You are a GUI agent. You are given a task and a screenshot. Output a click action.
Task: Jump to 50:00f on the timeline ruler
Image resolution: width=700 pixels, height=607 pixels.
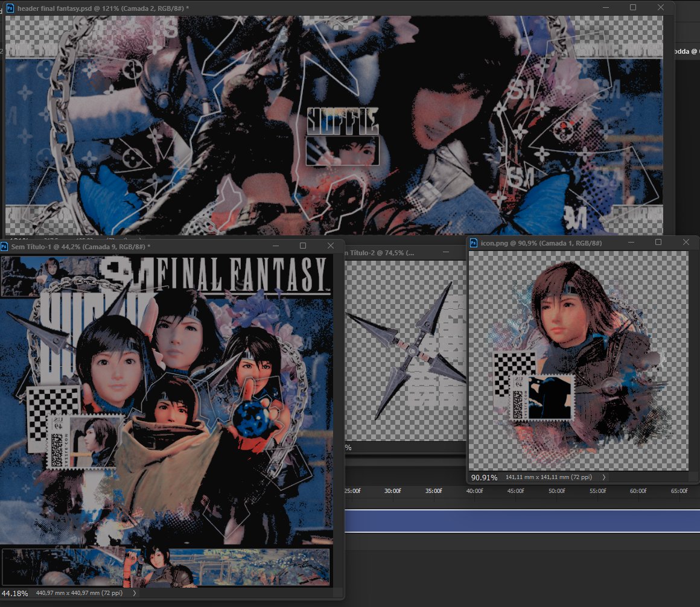(x=557, y=491)
